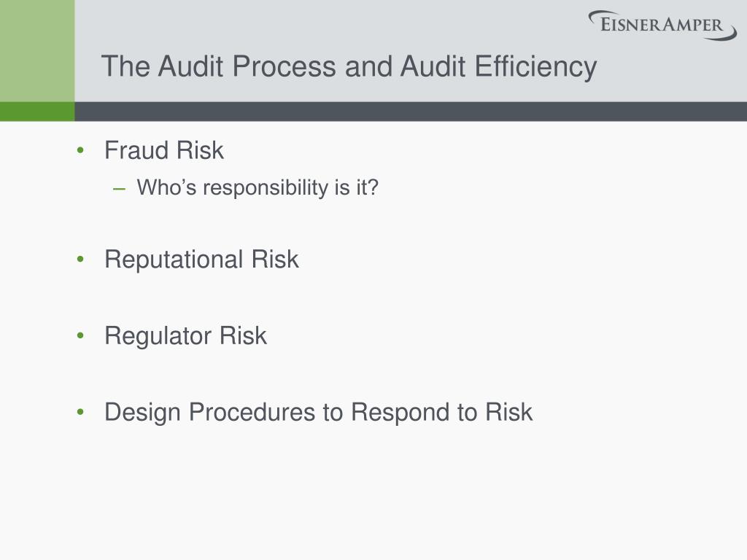Click the Fraud Risk bullet text
This screenshot has height=560, width=747.
point(164,150)
